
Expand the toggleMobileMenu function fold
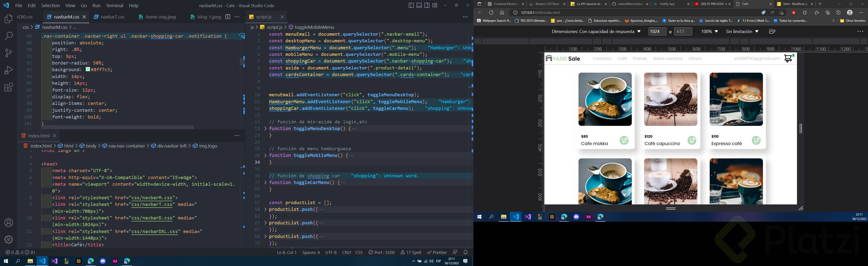point(266,156)
